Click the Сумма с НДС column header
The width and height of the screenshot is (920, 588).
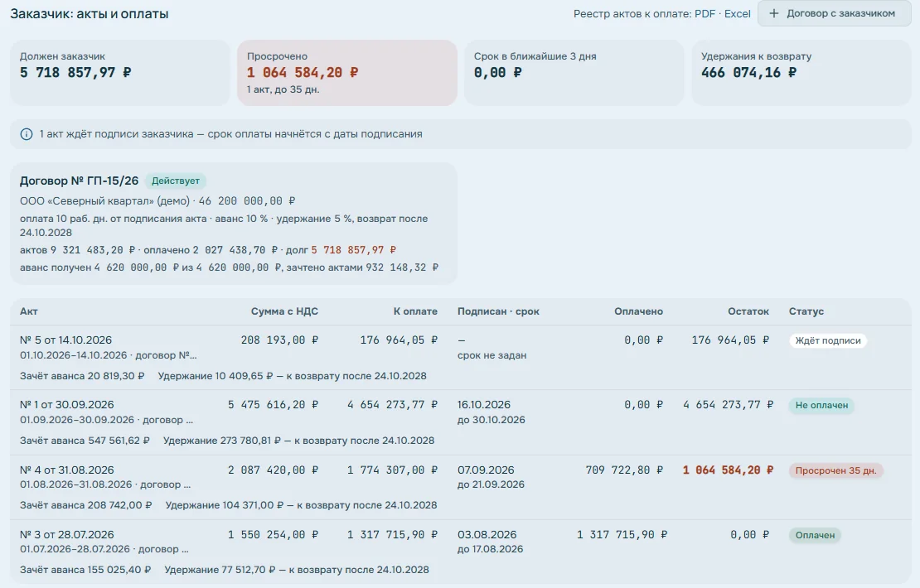[x=284, y=311]
